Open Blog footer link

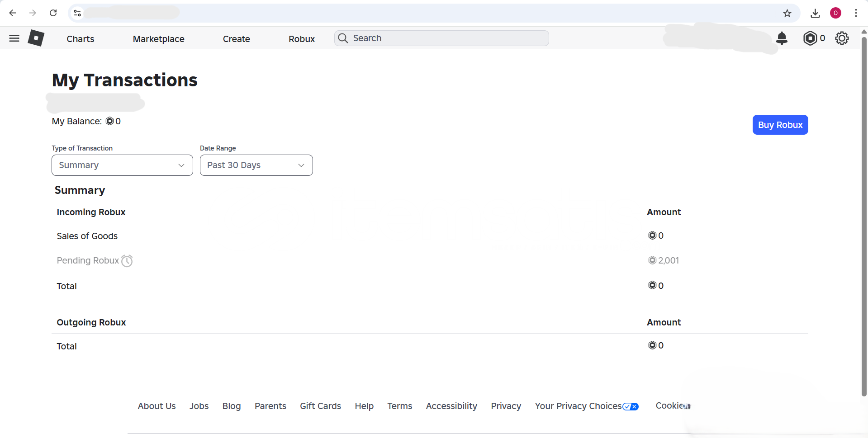pos(232,406)
